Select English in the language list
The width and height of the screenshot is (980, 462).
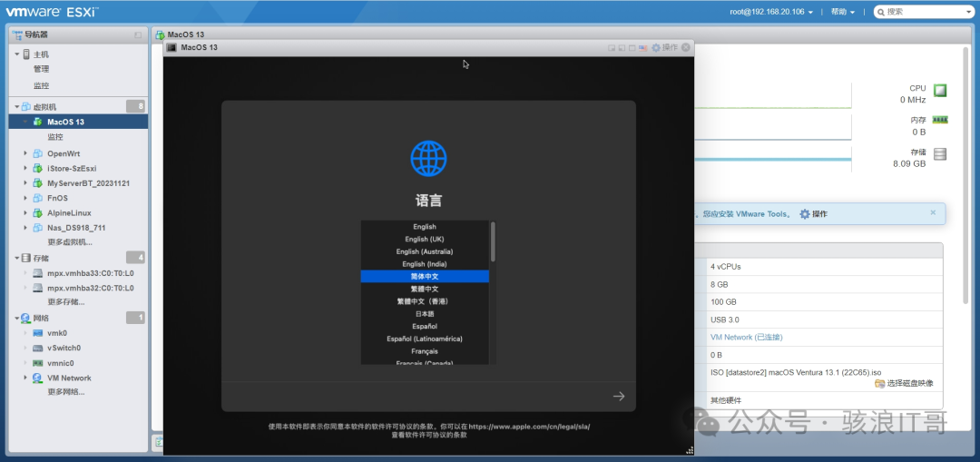425,227
